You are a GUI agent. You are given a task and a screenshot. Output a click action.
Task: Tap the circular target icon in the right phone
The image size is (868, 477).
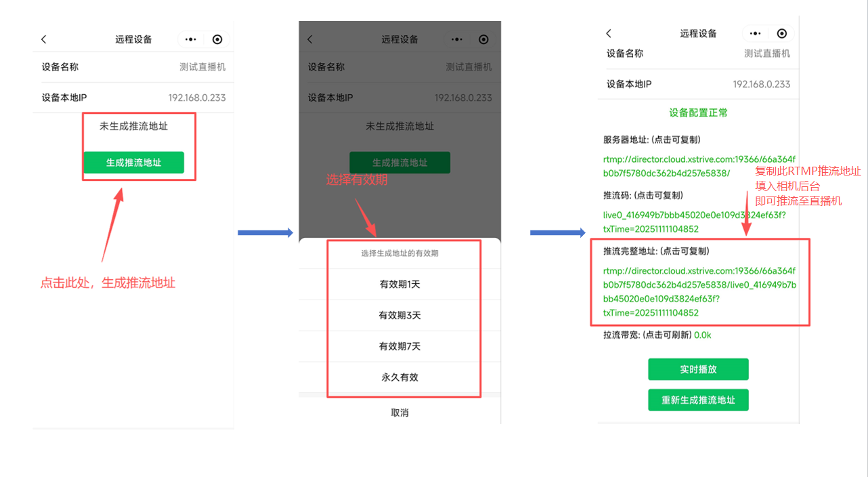click(x=782, y=33)
